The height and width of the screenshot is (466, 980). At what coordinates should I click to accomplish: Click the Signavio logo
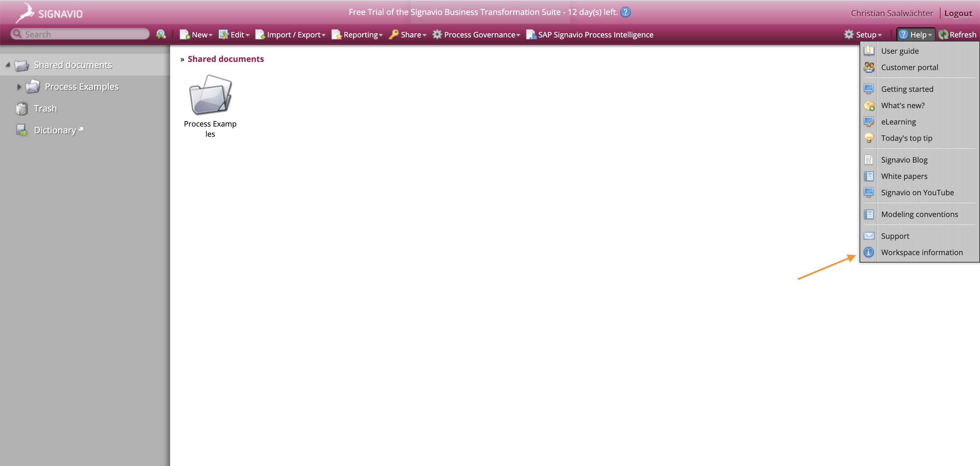click(49, 13)
